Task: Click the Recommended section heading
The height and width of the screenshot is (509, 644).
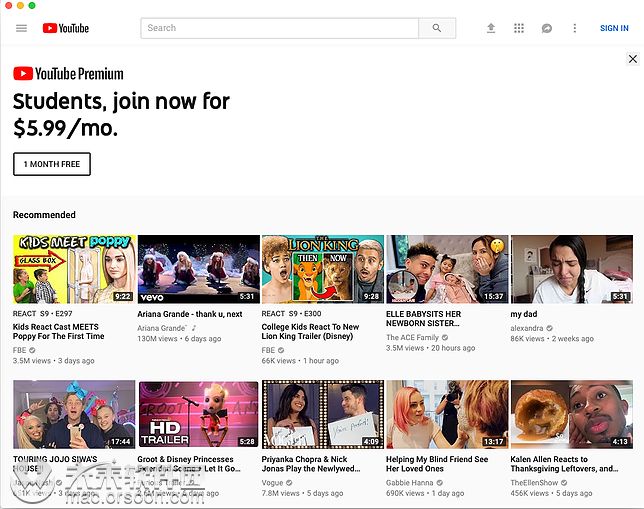Action: point(44,214)
